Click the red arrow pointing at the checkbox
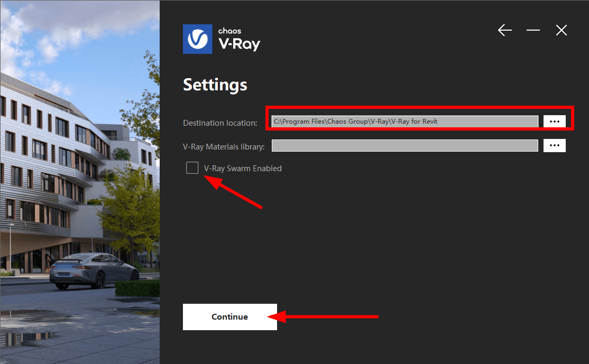The image size is (589, 364). 233,191
